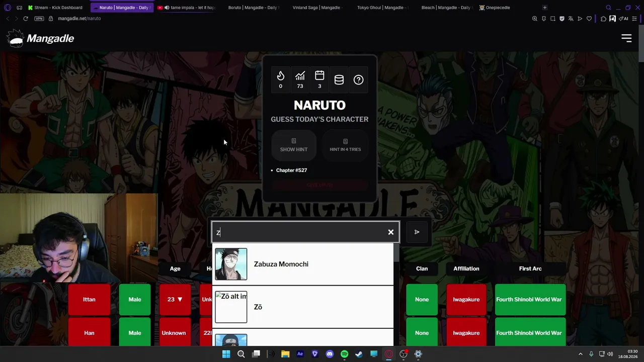The width and height of the screenshot is (644, 362).
Task: Switch to tame impala YouTube tab
Action: [x=186, y=8]
